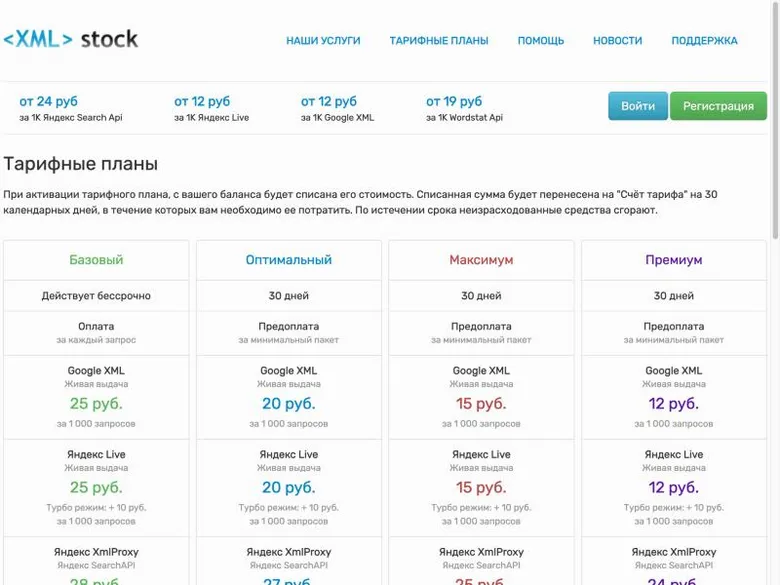Click 'Яндекс XmlProxy' heading in Оптимальный column
This screenshot has height=585, width=780.
click(289, 552)
